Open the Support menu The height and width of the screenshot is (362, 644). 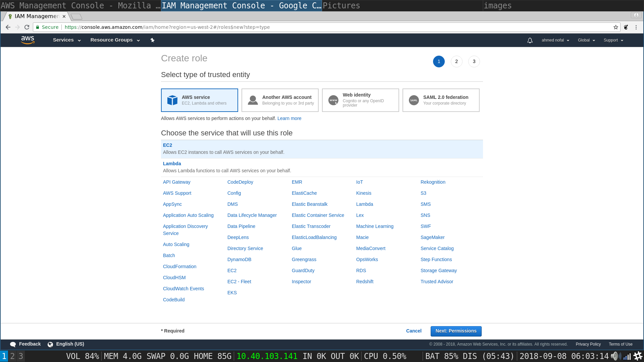(613, 40)
